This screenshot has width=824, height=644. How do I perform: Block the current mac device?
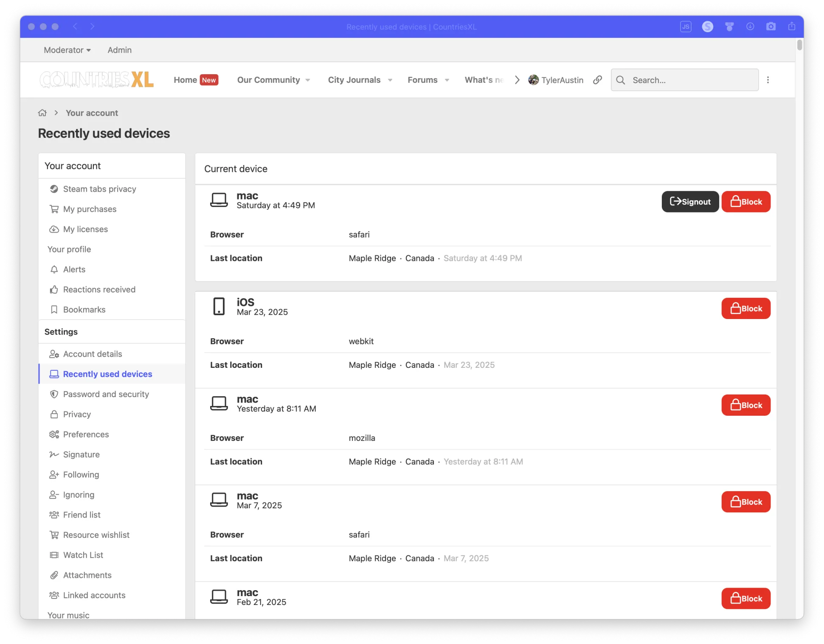point(745,202)
